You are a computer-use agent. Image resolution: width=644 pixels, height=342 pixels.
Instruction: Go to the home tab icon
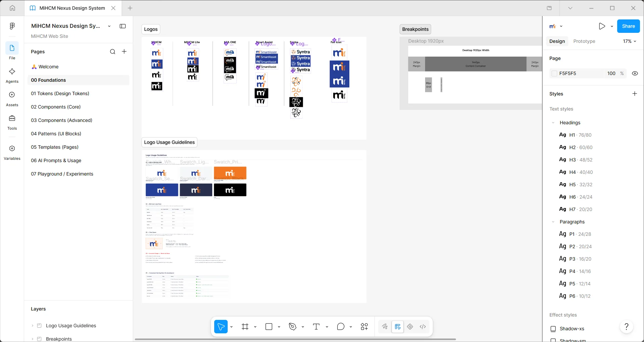tap(12, 8)
